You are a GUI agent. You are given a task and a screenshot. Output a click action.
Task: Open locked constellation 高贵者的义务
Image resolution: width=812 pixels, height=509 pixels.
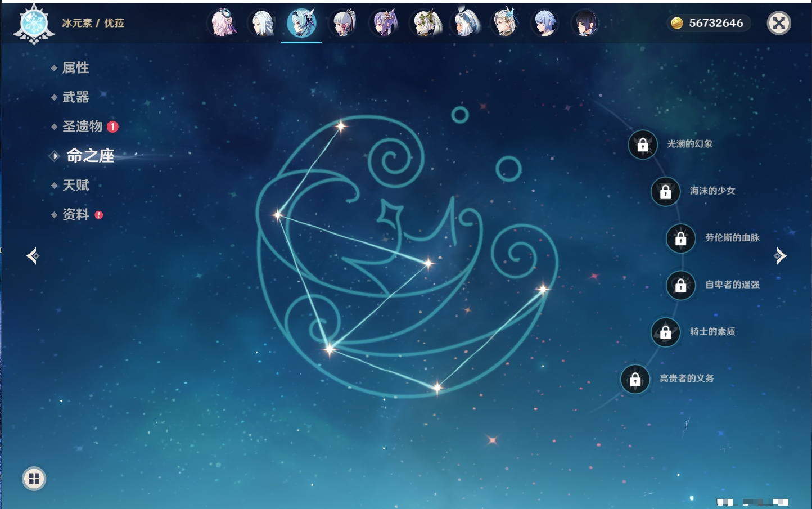[x=635, y=379]
